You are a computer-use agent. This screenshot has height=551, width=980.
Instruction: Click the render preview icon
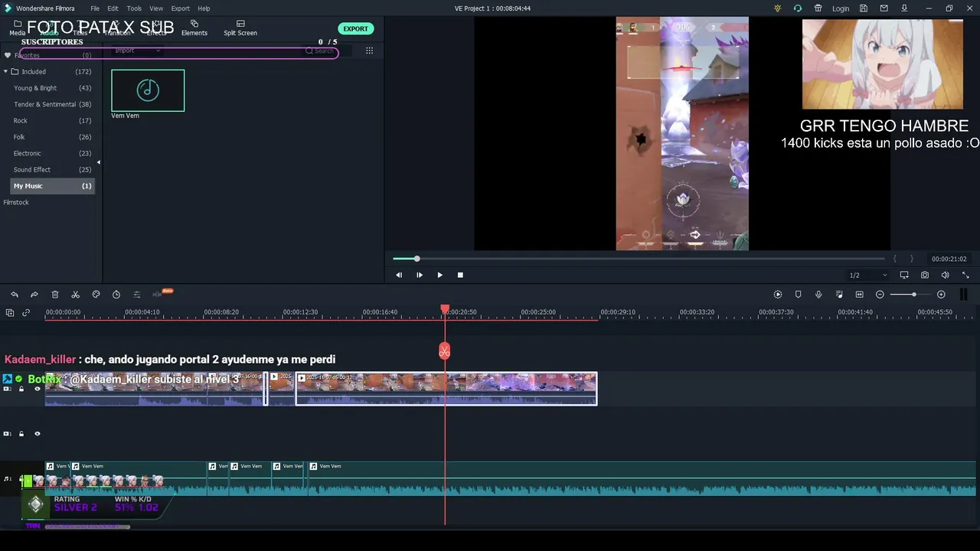point(778,295)
